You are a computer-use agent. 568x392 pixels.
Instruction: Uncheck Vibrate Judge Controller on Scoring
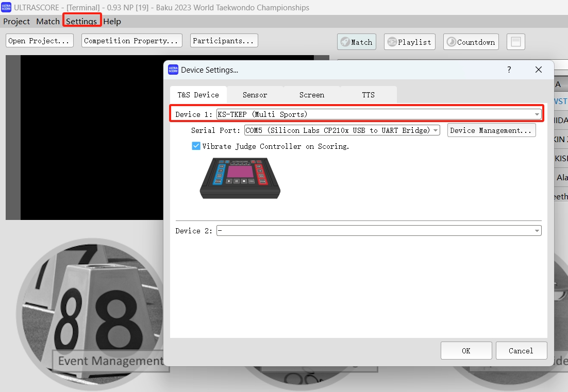pos(196,146)
